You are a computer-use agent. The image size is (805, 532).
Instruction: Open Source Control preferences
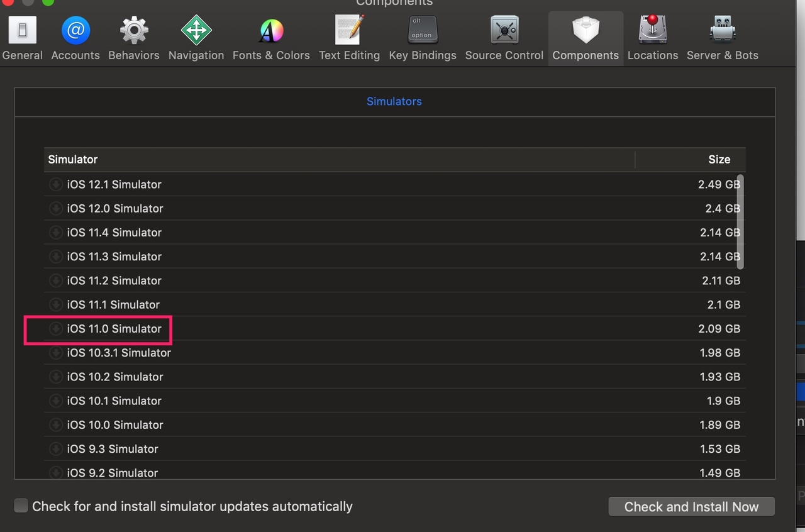504,38
